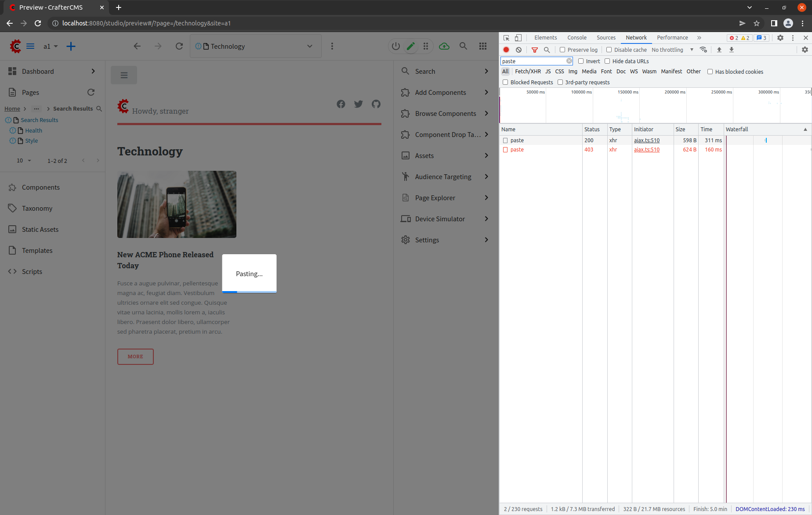Screen dimensions: 812x515
Task: Select the inspect element cursor icon in DevTools
Action: [506, 38]
